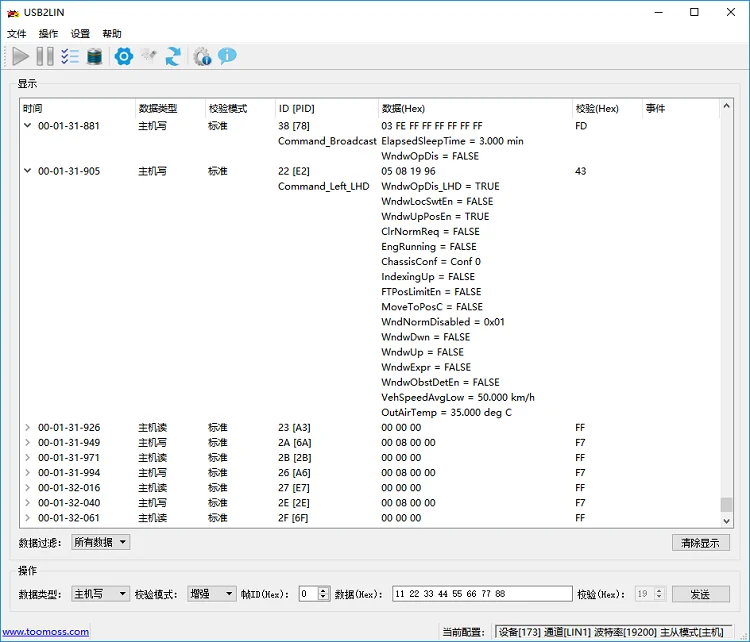Click the 时间 column header
This screenshot has height=642, width=750.
coord(78,109)
